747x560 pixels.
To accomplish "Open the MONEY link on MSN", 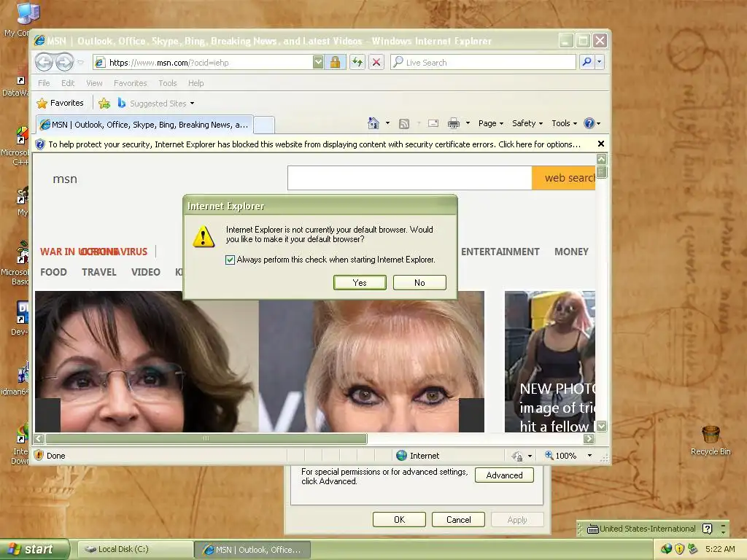I will point(571,252).
